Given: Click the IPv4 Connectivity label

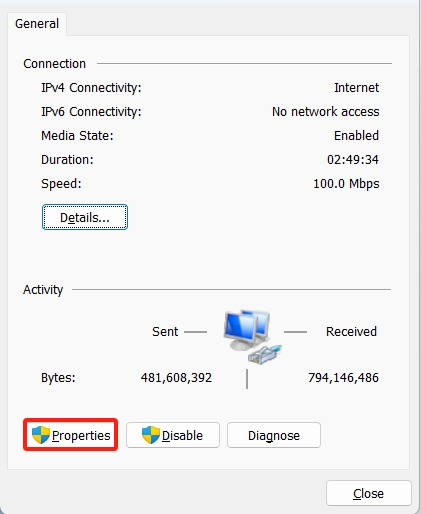Looking at the screenshot, I should point(91,88).
